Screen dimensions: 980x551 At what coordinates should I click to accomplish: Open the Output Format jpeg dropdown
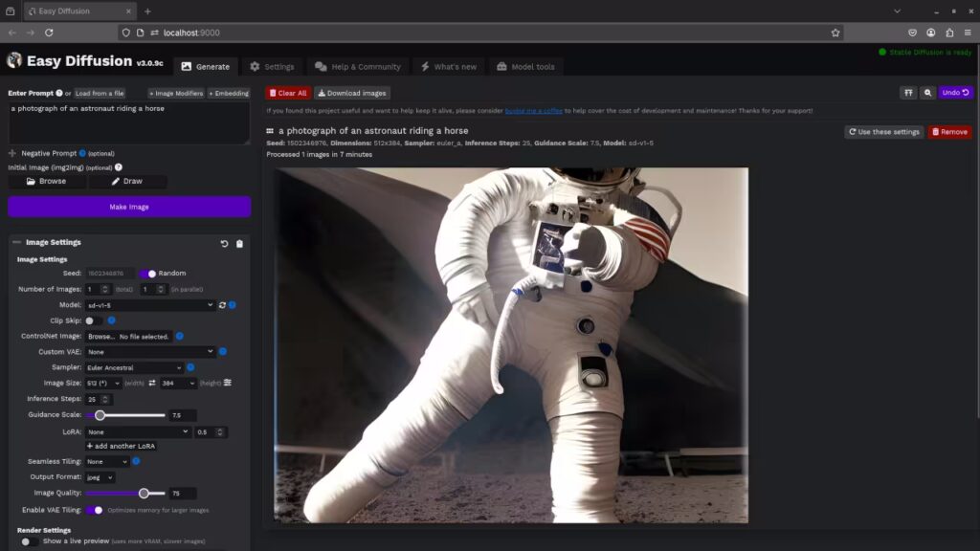tap(100, 476)
